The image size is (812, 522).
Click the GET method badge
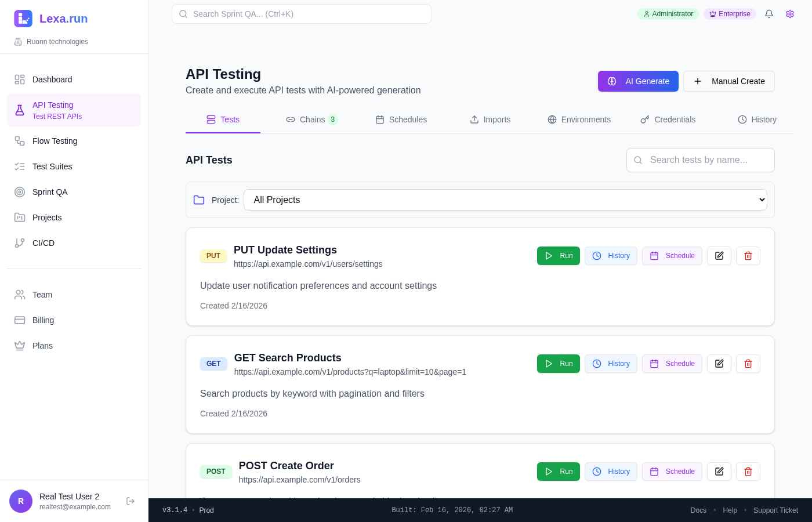(213, 364)
